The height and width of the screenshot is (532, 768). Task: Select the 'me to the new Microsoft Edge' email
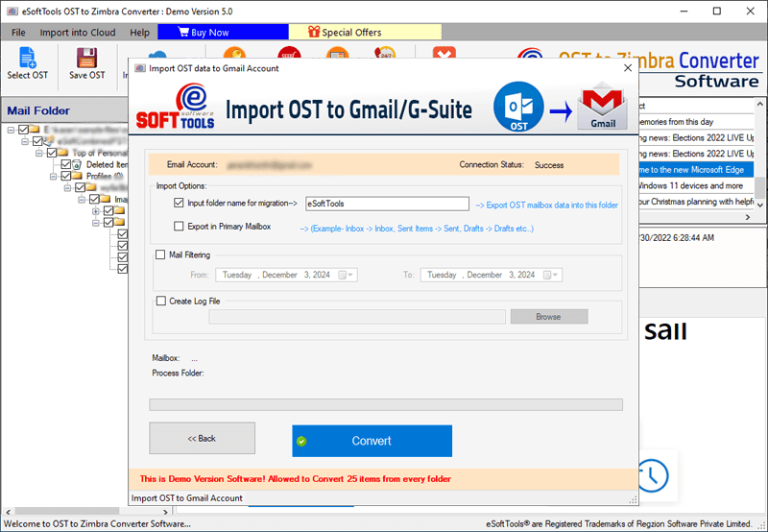pos(696,170)
